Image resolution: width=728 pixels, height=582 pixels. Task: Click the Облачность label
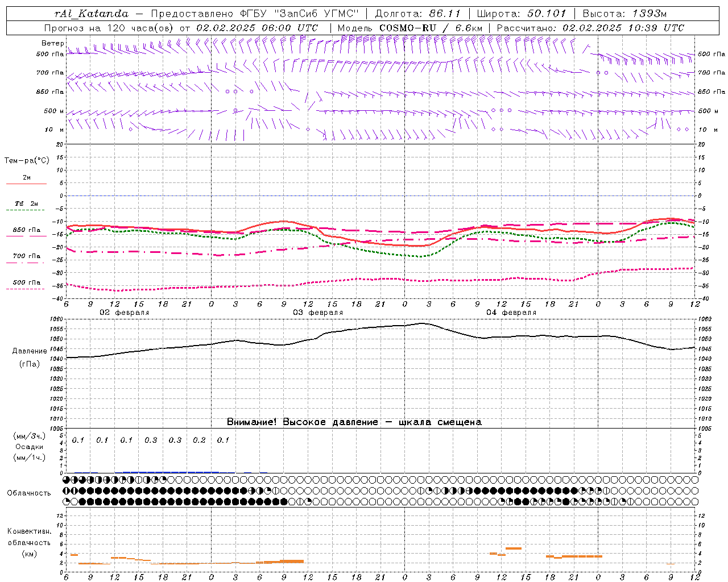point(29,493)
